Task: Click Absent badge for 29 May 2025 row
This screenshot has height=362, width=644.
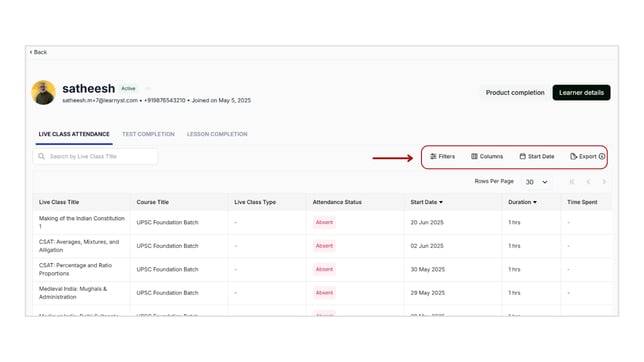Action: click(x=324, y=293)
